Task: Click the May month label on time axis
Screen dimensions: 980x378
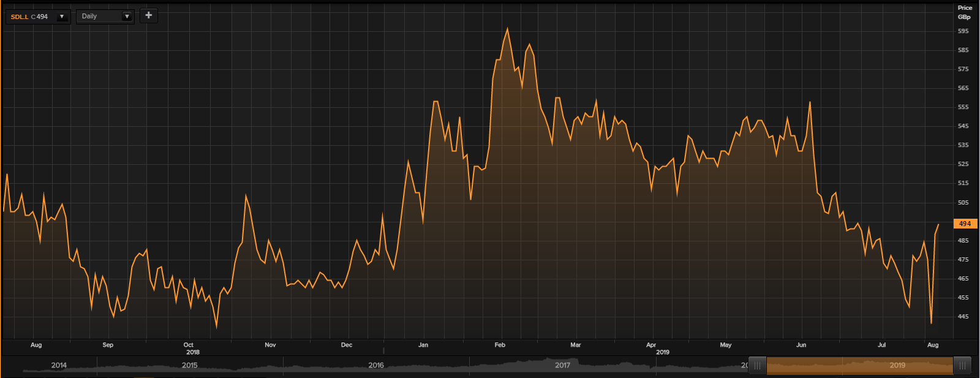Action: tap(726, 345)
